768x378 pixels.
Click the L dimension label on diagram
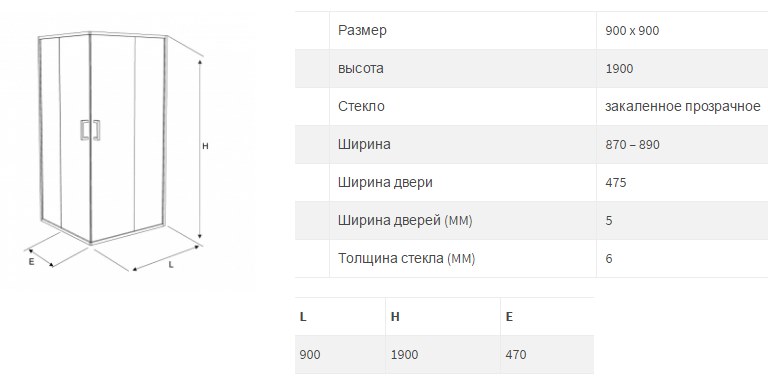[171, 264]
